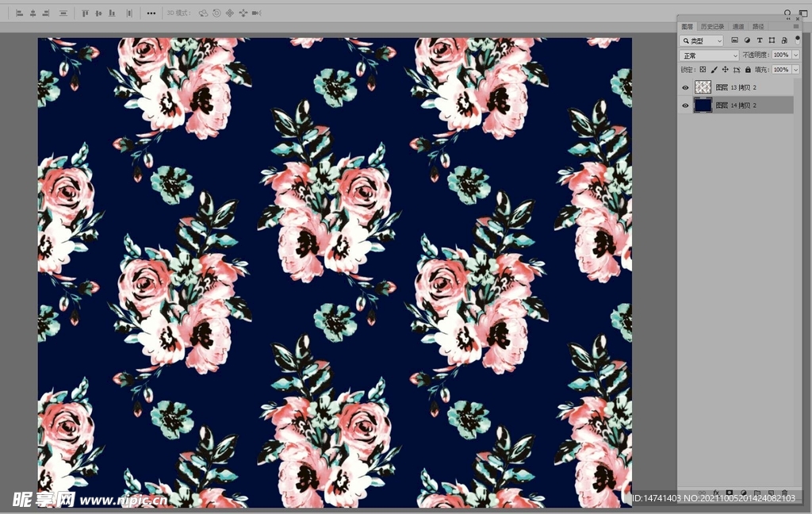Open the blend mode 正常 dropdown
812x514 pixels.
click(x=709, y=55)
